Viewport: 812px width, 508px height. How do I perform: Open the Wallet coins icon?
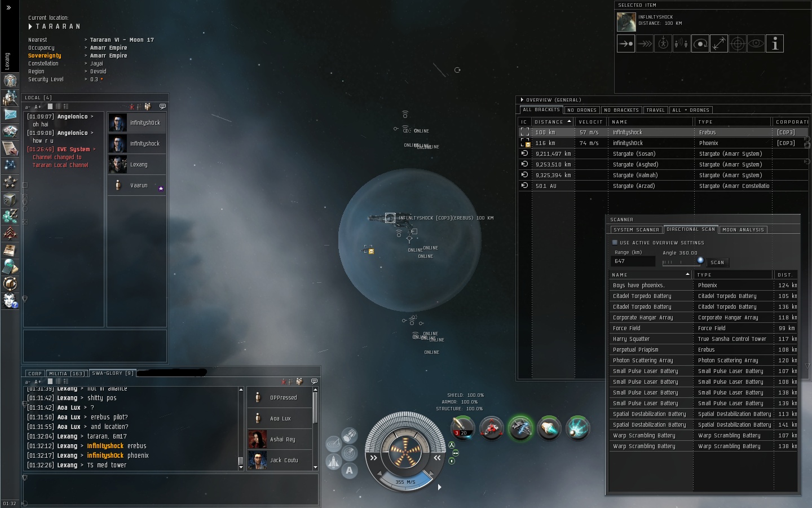point(10,216)
